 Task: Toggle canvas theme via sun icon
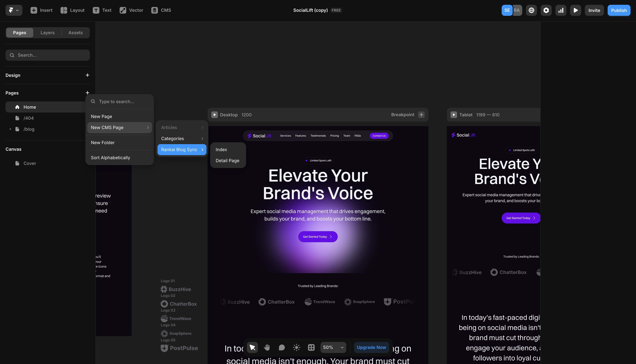click(x=296, y=347)
